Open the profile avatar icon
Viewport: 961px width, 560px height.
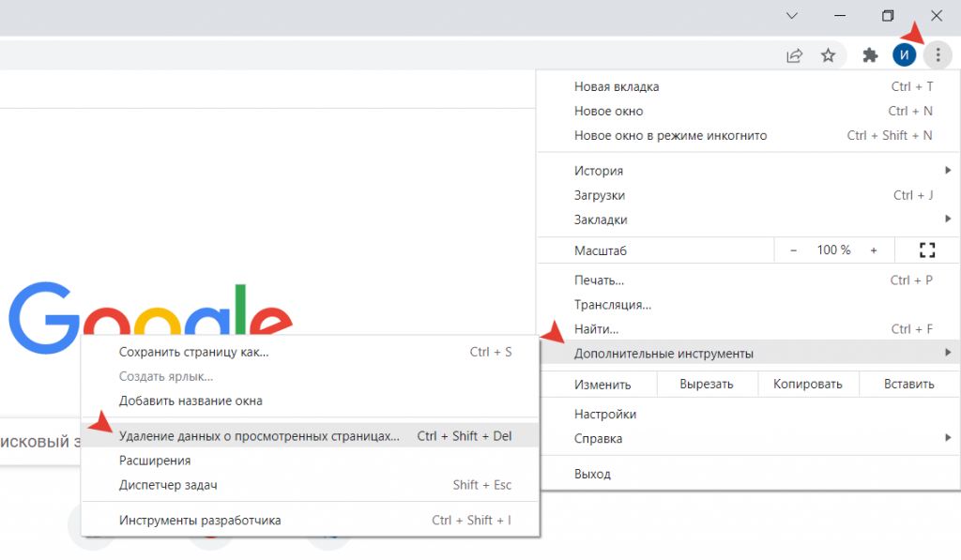(904, 55)
